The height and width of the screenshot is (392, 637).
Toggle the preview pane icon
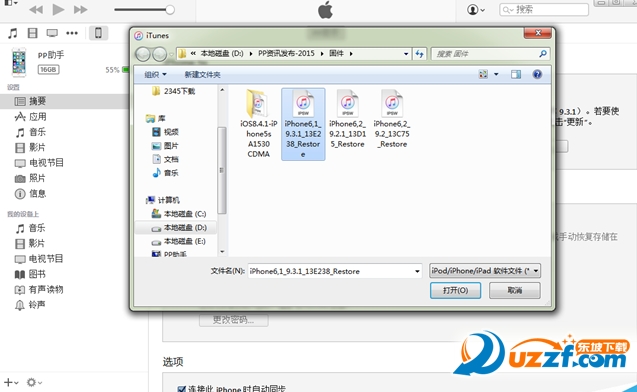click(x=516, y=74)
